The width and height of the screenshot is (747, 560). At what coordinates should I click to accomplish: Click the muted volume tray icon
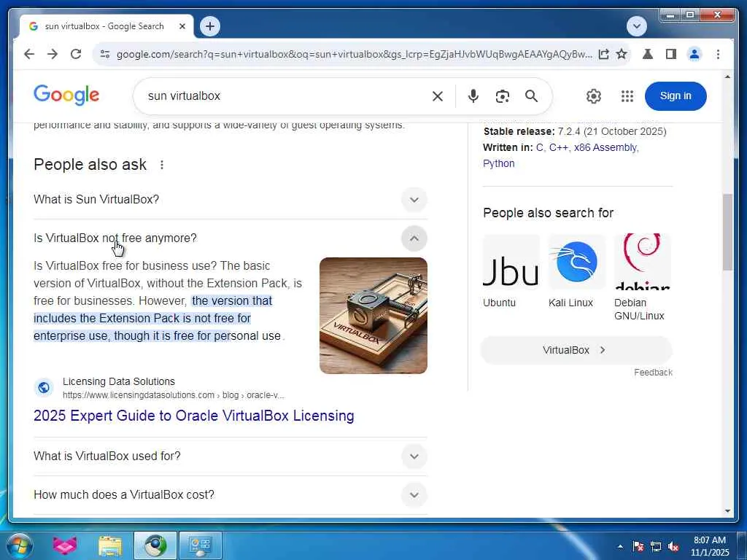[673, 546]
